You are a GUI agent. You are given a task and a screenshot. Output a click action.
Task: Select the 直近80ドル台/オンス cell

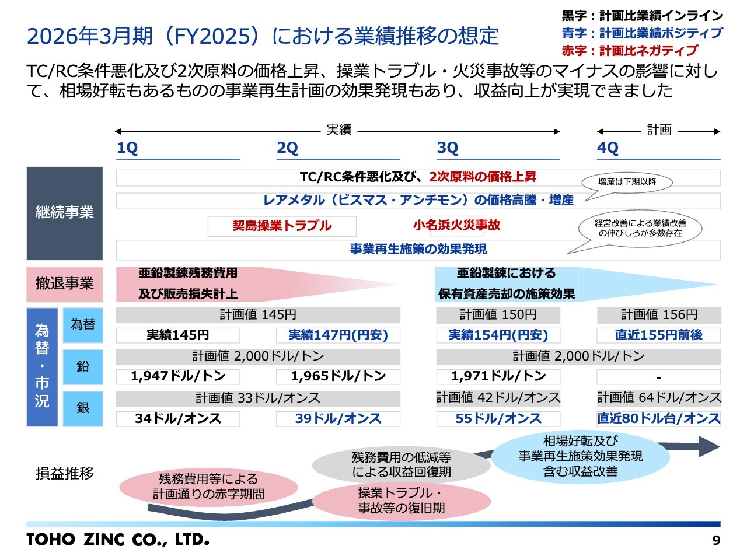[658, 419]
